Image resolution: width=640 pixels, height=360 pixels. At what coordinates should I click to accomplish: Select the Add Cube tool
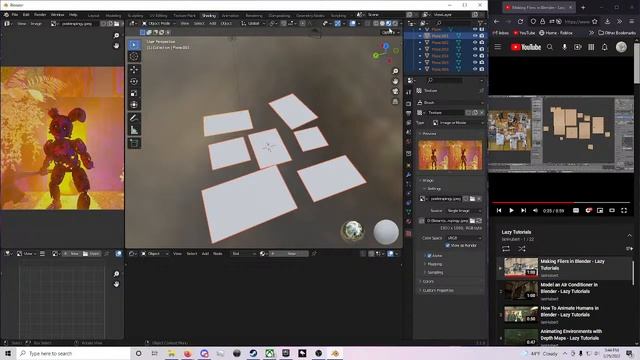134,143
